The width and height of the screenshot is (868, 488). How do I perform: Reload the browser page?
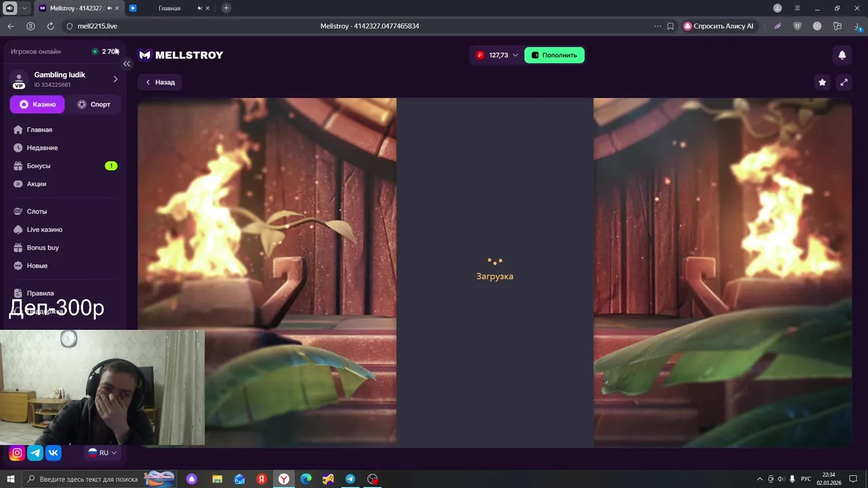[x=50, y=26]
